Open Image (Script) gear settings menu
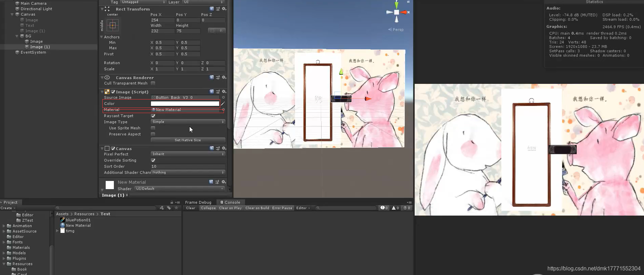 224,92
